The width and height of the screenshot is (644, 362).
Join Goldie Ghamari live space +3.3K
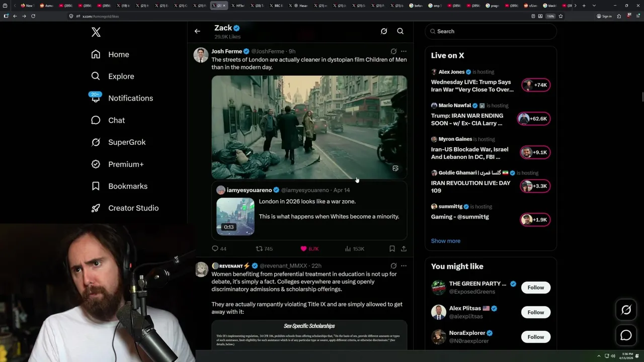point(536,186)
